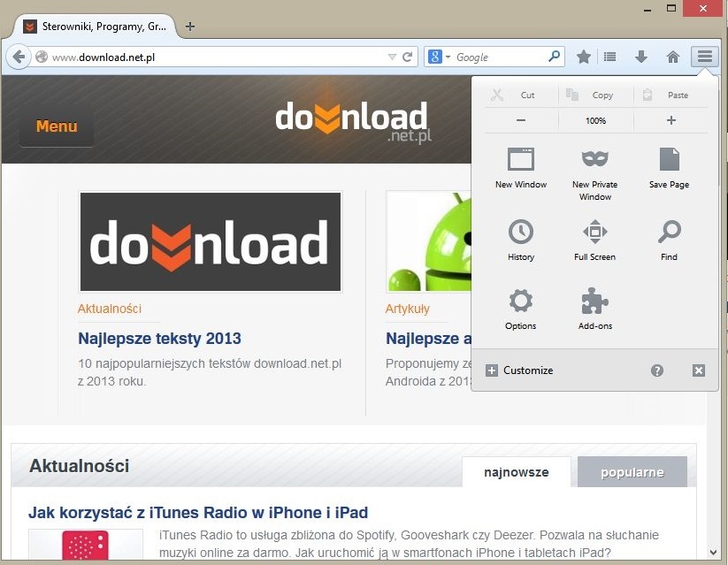Open the Downloads arrow icon

pos(641,57)
